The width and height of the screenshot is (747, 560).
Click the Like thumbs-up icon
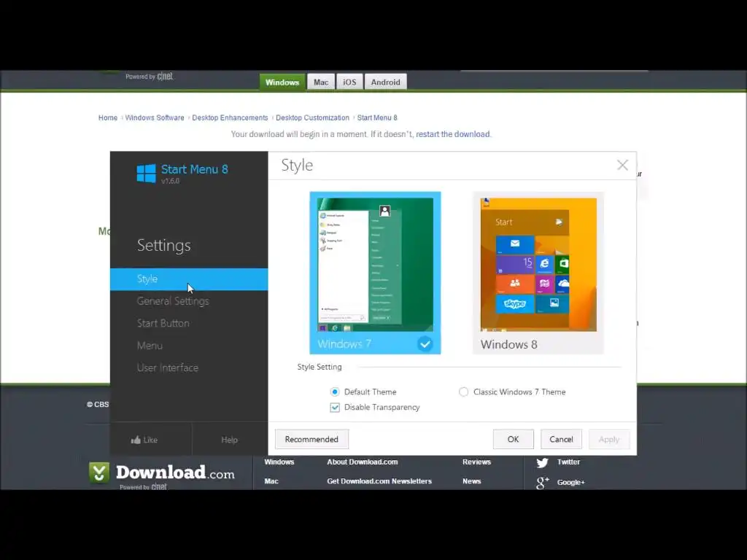[136, 440]
